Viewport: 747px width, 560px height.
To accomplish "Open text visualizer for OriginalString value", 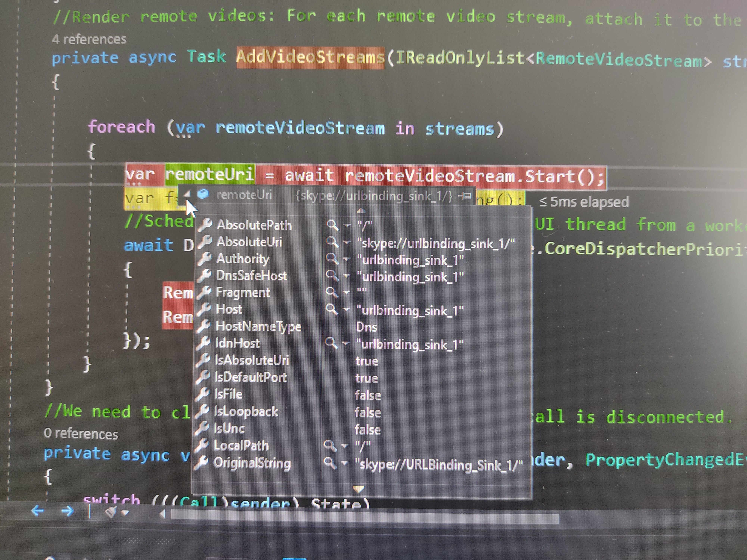I will [x=330, y=463].
